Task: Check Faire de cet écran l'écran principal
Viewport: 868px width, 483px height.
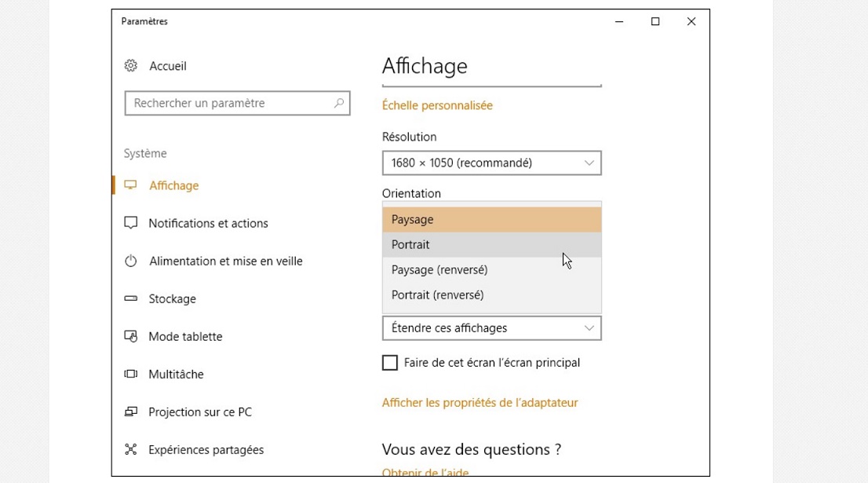Action: tap(390, 363)
